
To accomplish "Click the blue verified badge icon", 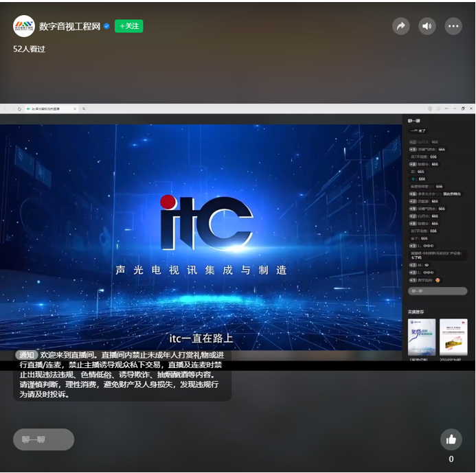I will coord(106,26).
